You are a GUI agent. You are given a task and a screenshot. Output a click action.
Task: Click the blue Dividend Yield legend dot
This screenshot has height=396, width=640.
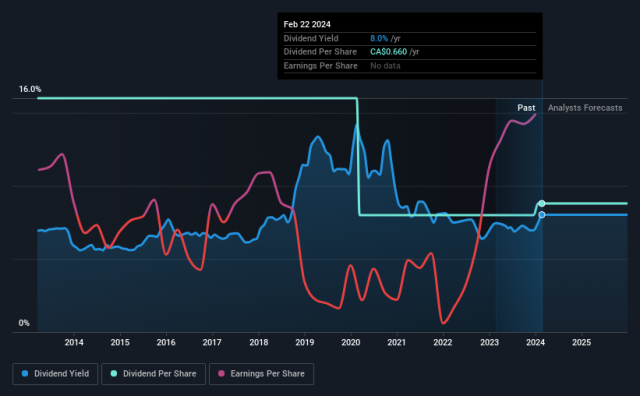(25, 374)
